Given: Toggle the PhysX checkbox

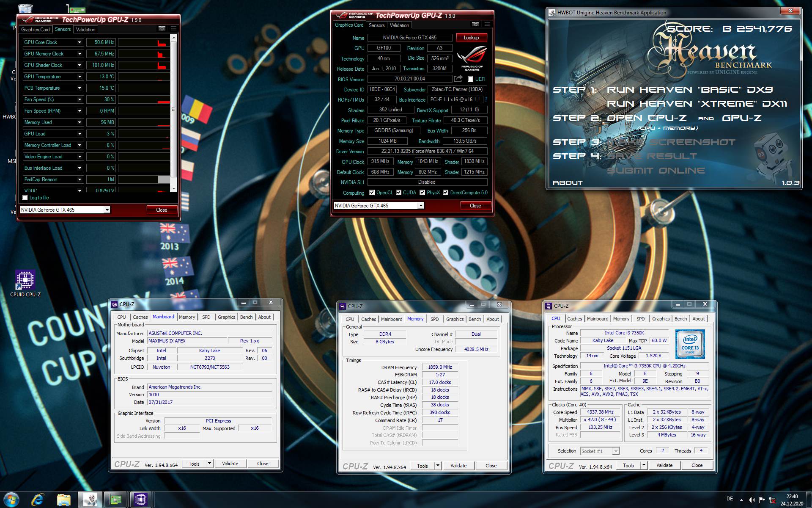Looking at the screenshot, I should [x=422, y=193].
